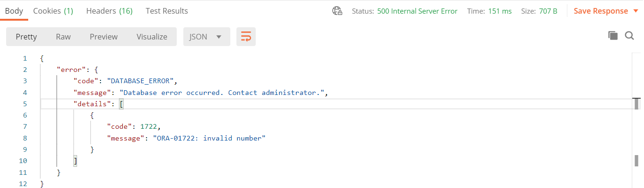Viewport: 644px width, 188px height.
Task: Switch to the Body tab
Action: (x=14, y=11)
